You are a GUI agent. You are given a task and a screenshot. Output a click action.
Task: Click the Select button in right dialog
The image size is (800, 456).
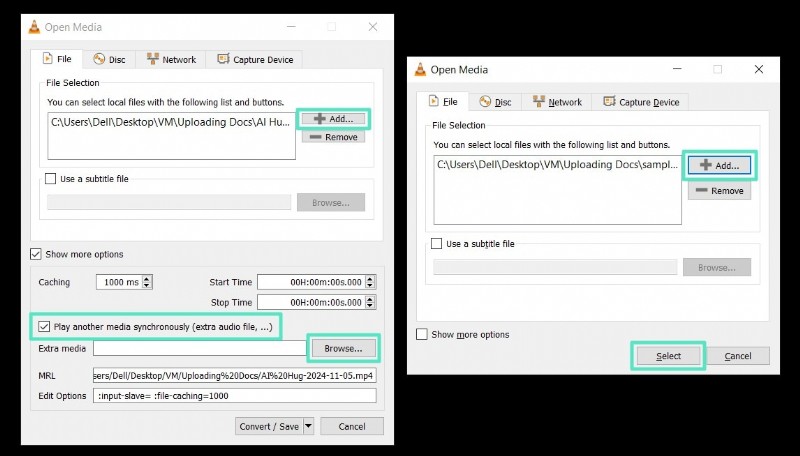pos(668,356)
